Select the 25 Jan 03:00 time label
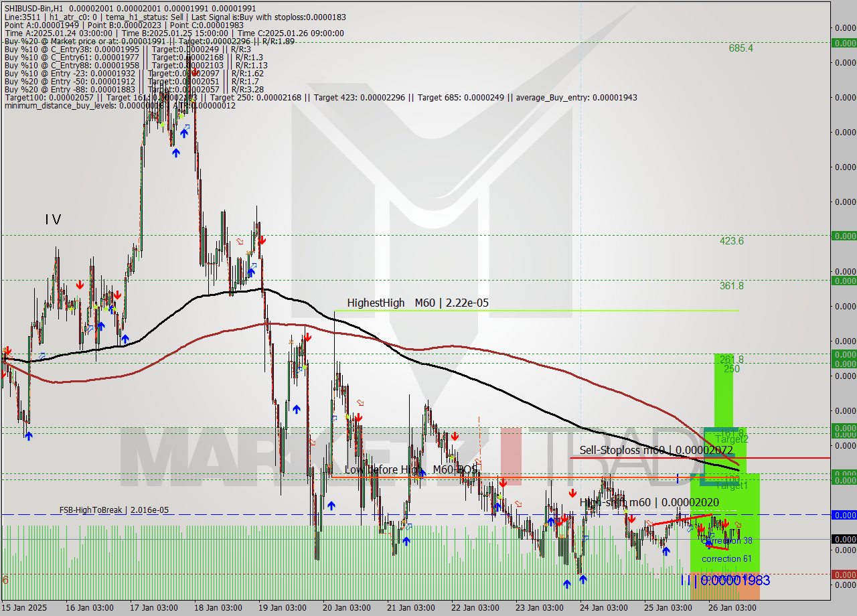The width and height of the screenshot is (857, 616). click(x=669, y=608)
